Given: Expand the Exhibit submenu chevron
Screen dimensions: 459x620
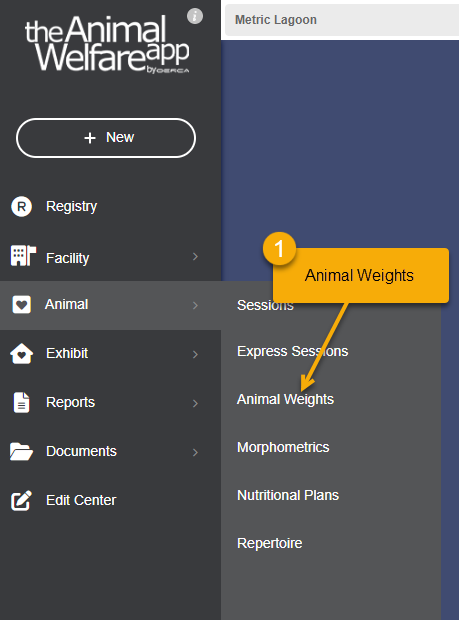Looking at the screenshot, I should pos(195,354).
